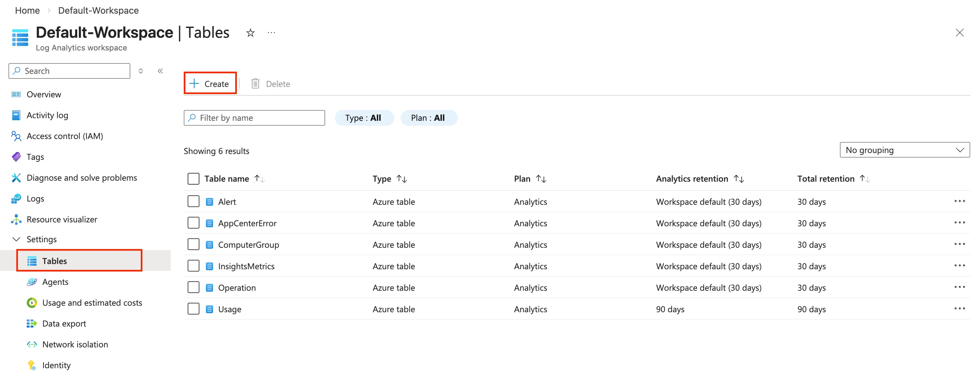Click the Resource visualizer hierarchy icon

click(16, 220)
